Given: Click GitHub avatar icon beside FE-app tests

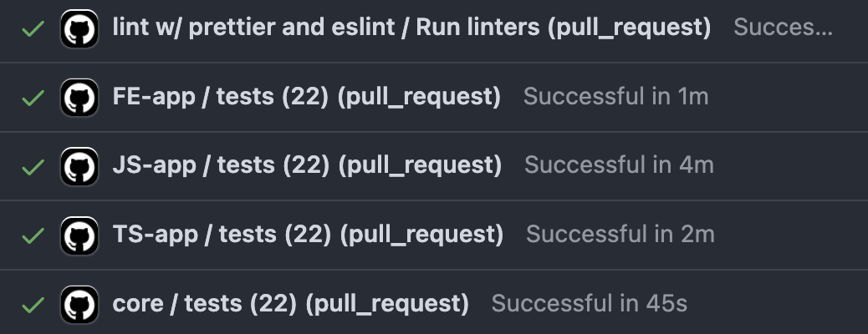Looking at the screenshot, I should [79, 98].
